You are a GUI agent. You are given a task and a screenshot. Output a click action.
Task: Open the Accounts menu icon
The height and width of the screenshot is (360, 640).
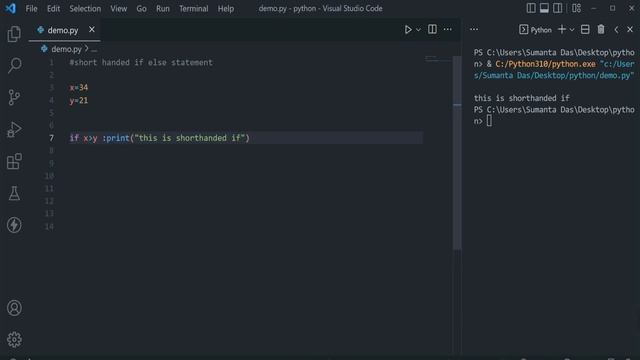(x=14, y=308)
